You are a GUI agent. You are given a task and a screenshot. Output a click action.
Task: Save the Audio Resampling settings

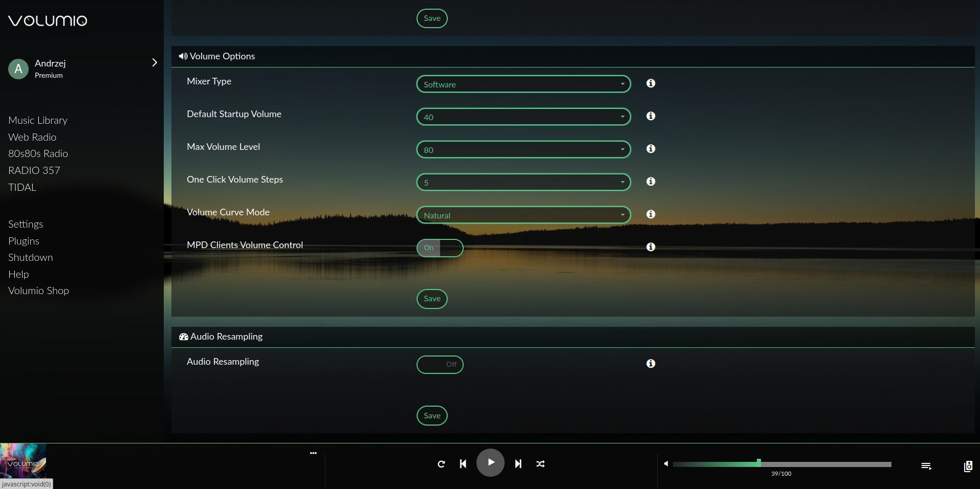(432, 416)
